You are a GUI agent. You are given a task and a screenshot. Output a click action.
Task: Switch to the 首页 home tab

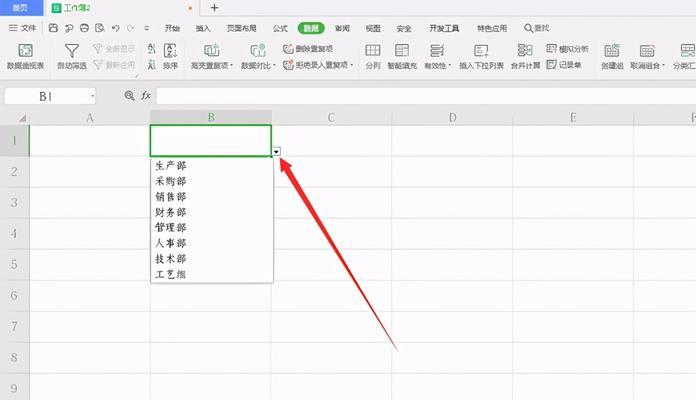coord(20,8)
